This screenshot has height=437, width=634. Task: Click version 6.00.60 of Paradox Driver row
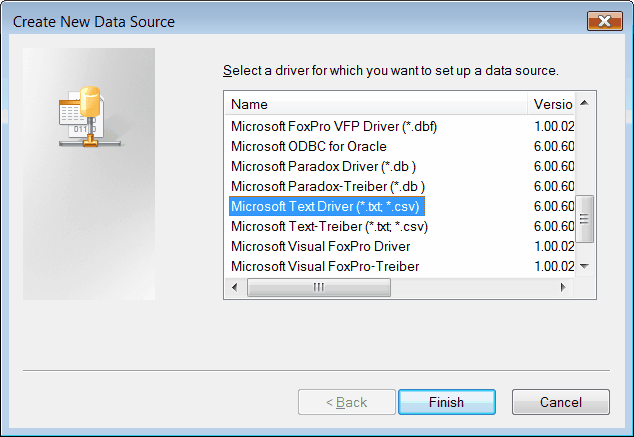(554, 167)
